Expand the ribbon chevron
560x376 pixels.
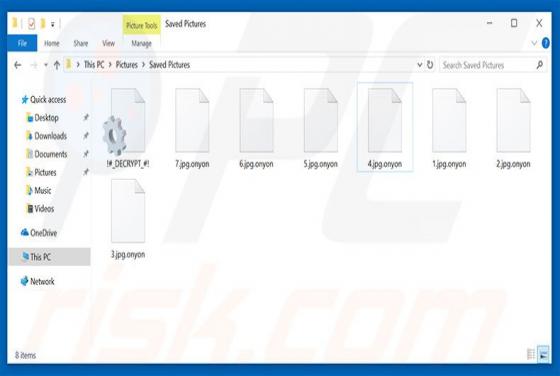(534, 43)
